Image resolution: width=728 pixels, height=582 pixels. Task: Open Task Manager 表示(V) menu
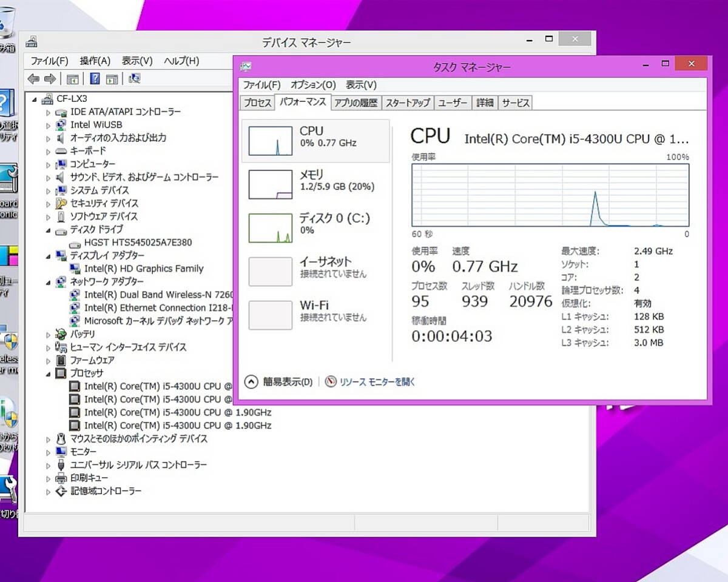361,85
